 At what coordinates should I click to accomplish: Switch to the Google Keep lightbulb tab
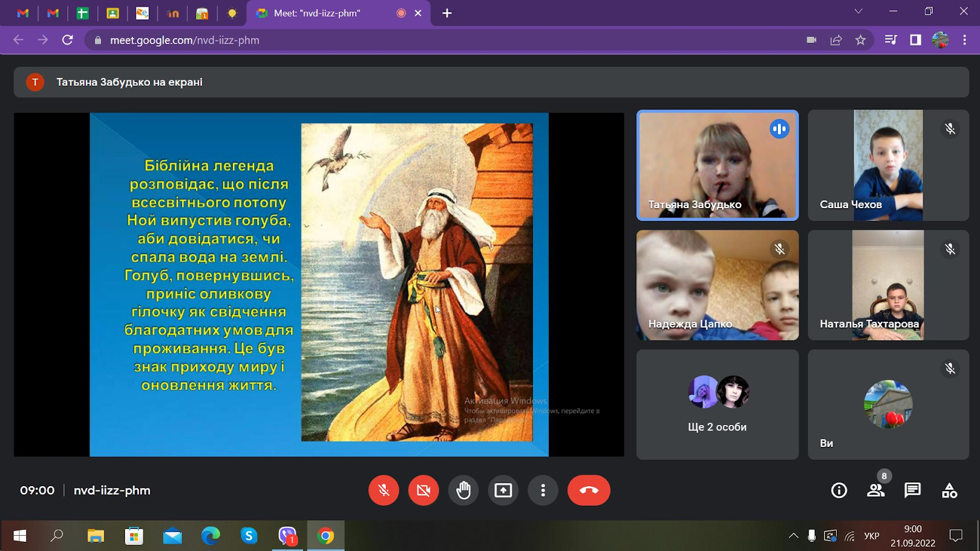(232, 13)
